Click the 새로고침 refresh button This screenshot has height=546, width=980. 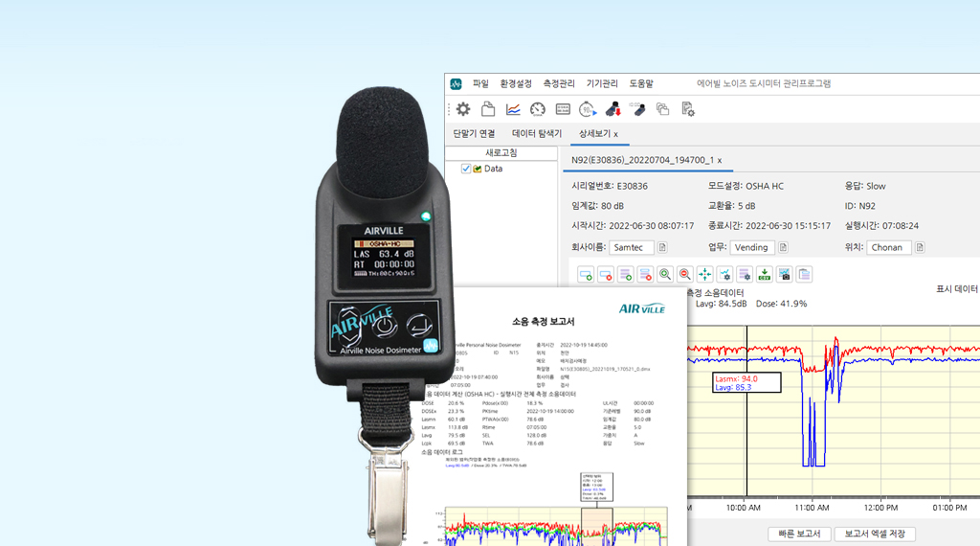tap(501, 153)
